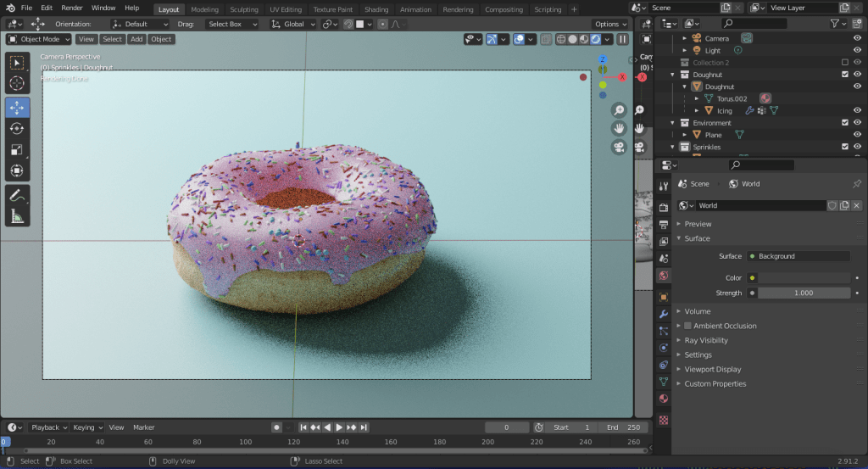Screen dimensions: 868x469
Task: Expand the Volume panel
Action: [698, 311]
